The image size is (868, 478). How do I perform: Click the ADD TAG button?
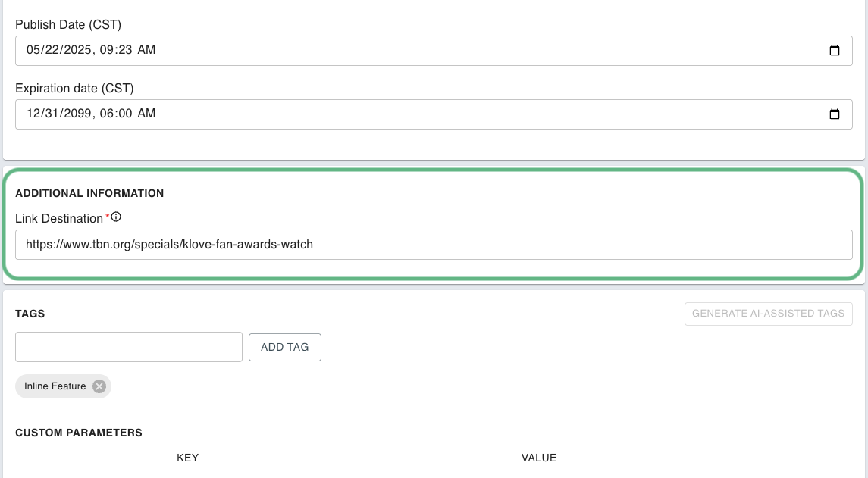coord(284,347)
